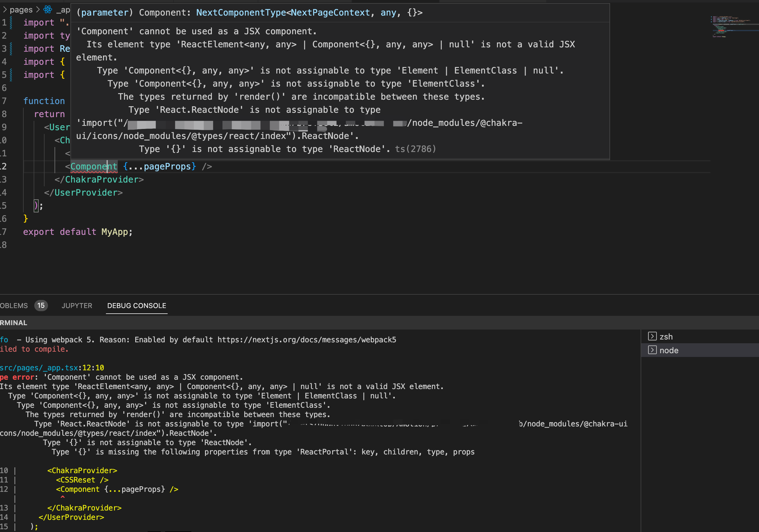
Task: Expand the leftmost breadcrumb chevron
Action: 5,9
